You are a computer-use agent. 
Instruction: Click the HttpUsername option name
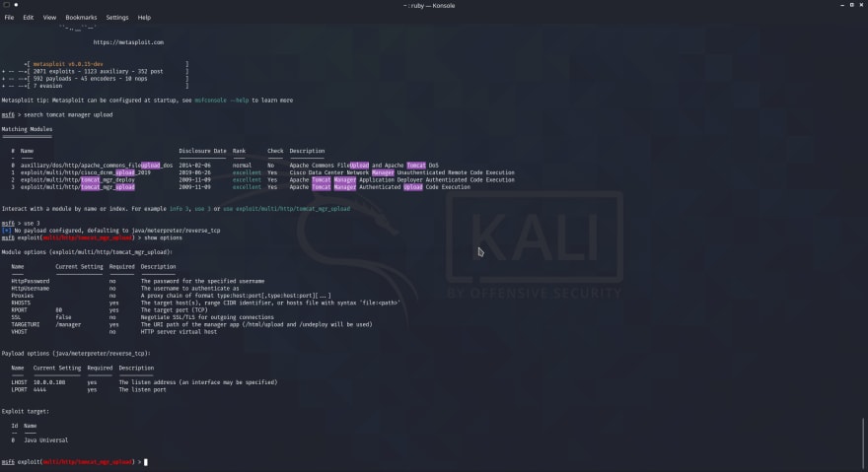tap(30, 288)
